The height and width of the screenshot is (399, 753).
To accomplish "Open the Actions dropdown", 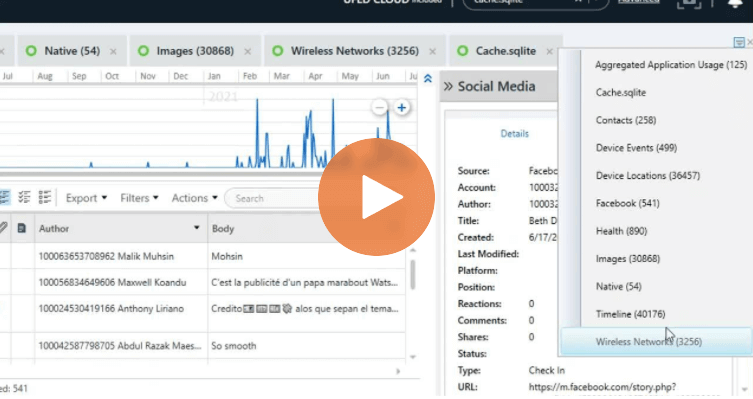I will [x=194, y=198].
